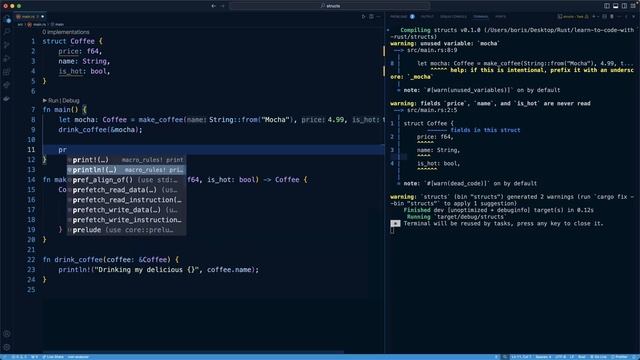The height and width of the screenshot is (360, 640).
Task: Click the '0 implementations' code lens
Action: 66,32
